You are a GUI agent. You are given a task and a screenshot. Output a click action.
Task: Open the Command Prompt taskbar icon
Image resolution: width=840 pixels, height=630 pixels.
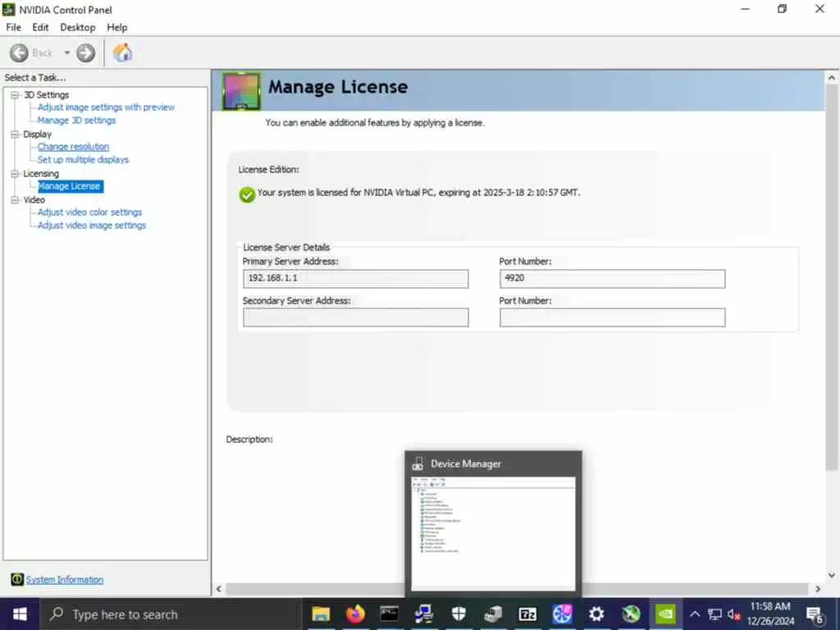coord(390,614)
